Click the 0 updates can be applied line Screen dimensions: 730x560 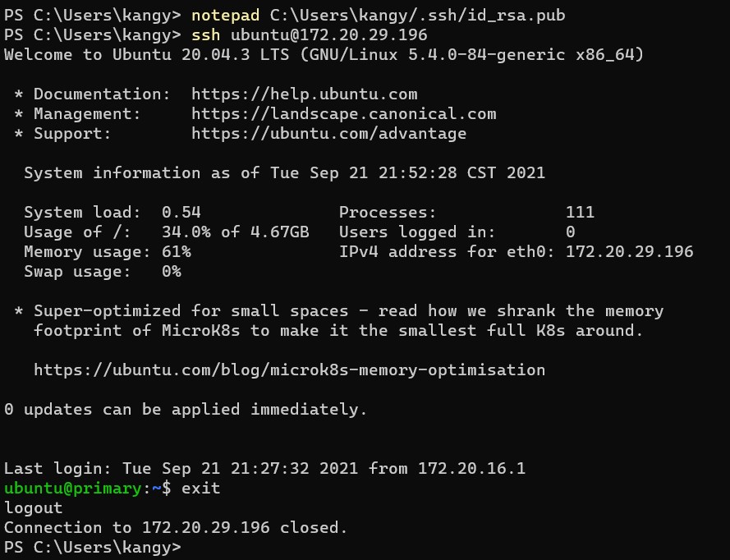point(186,410)
